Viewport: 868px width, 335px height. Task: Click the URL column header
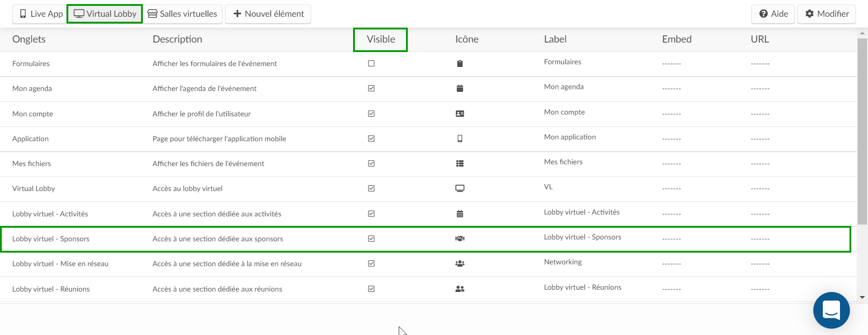[x=760, y=39]
